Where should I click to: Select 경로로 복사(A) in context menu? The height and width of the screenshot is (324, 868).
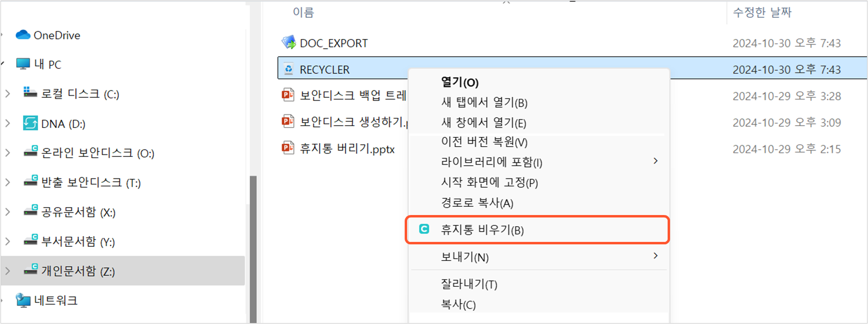(x=477, y=203)
